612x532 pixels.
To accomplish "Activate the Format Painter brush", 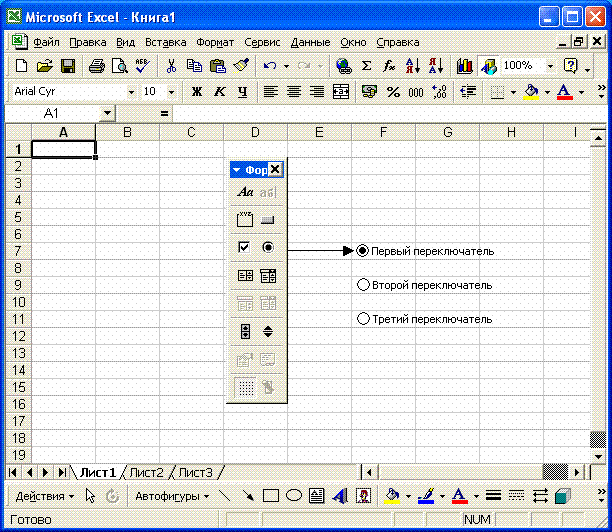I will click(x=241, y=66).
